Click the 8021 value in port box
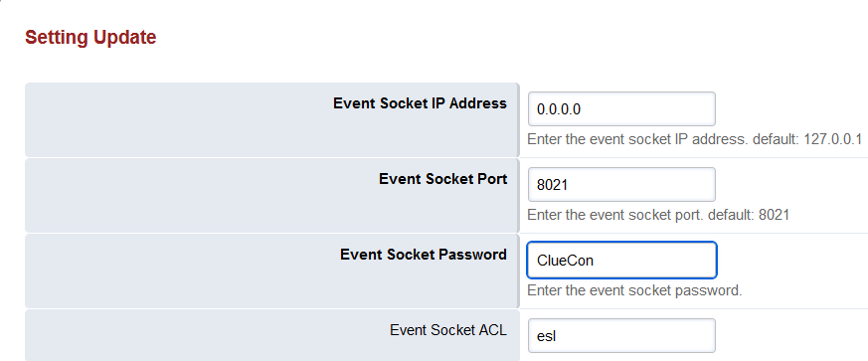The image size is (868, 361). tap(553, 185)
